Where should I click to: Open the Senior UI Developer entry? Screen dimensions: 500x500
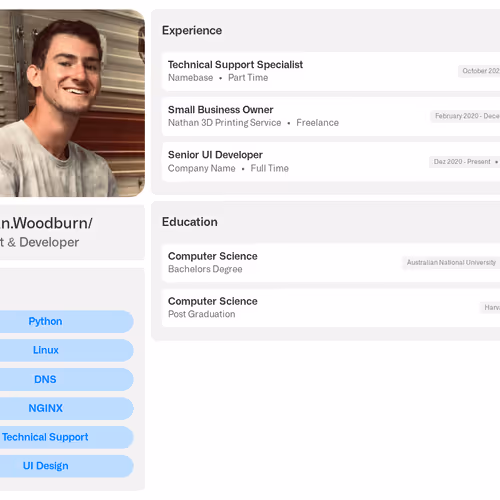(331, 162)
